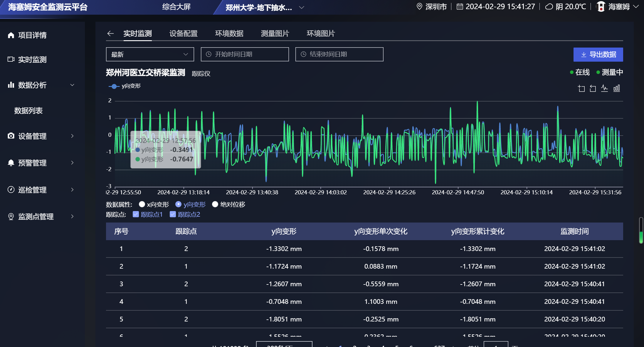
Task: Click the 序号 column header
Action: pyautogui.click(x=121, y=231)
